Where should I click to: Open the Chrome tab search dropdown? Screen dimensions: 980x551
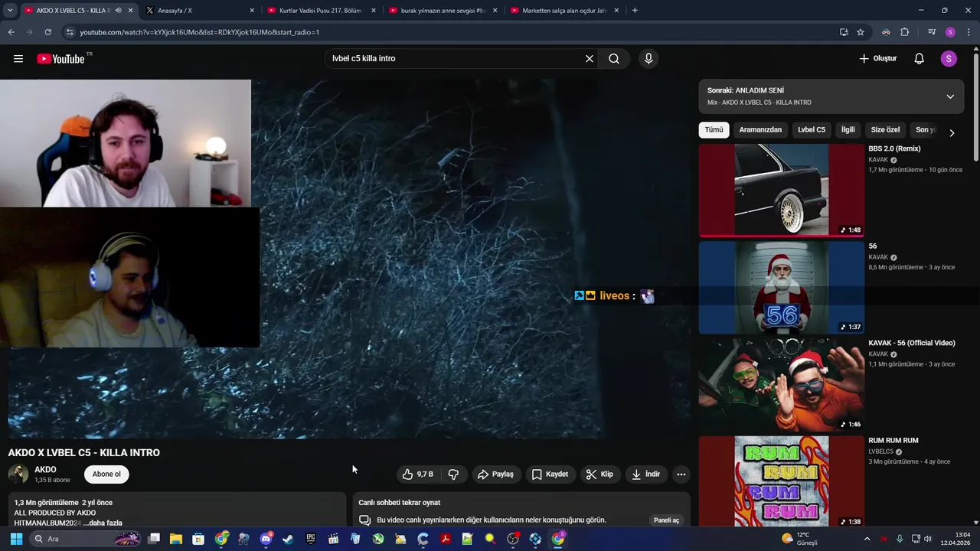(10, 11)
